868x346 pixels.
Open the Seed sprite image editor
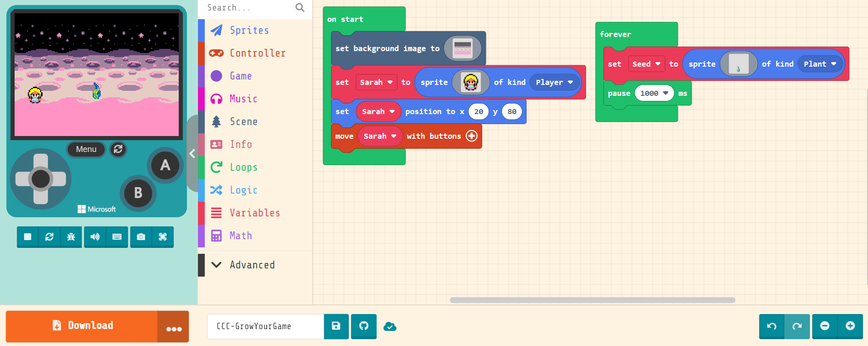[739, 64]
